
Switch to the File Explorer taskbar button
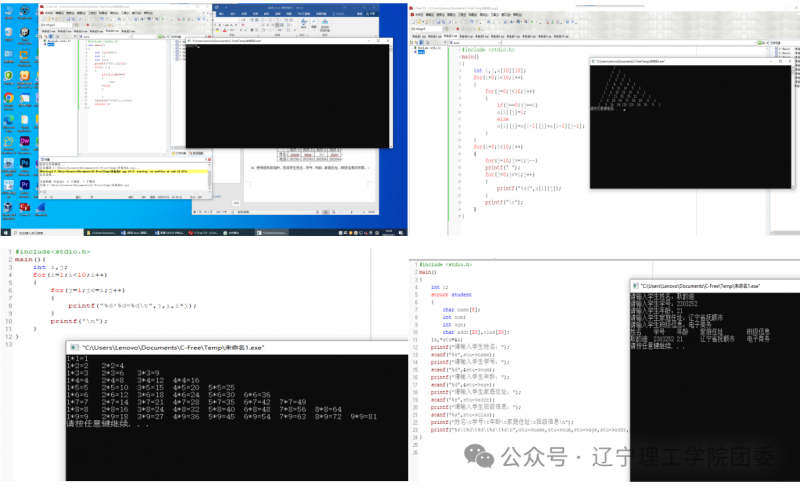101,233
